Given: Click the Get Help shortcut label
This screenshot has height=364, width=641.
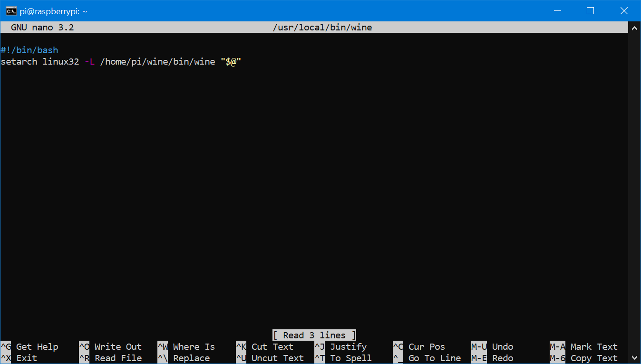Looking at the screenshot, I should click(x=37, y=347).
